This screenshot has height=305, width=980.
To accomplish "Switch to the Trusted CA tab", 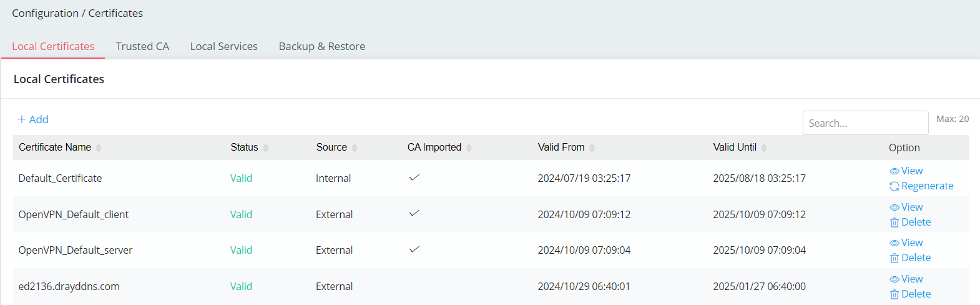I will coord(142,46).
